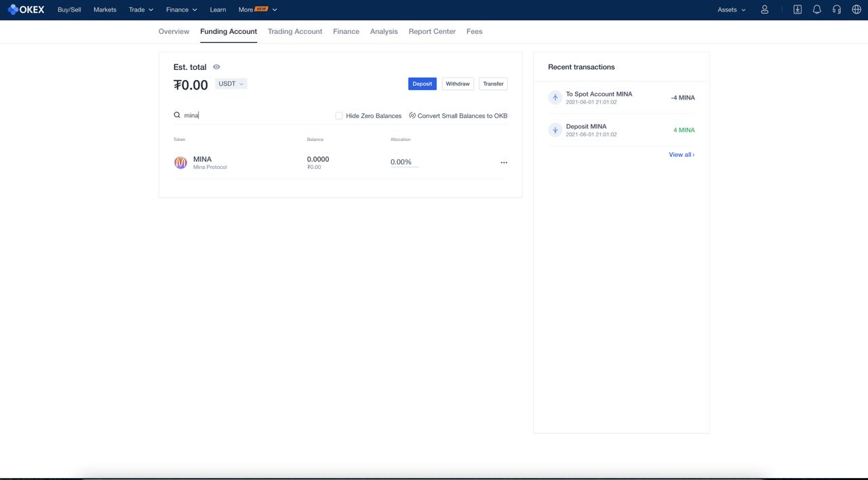Viewport: 868px width, 480px height.
Task: Click the search magnifier icon
Action: [177, 115]
